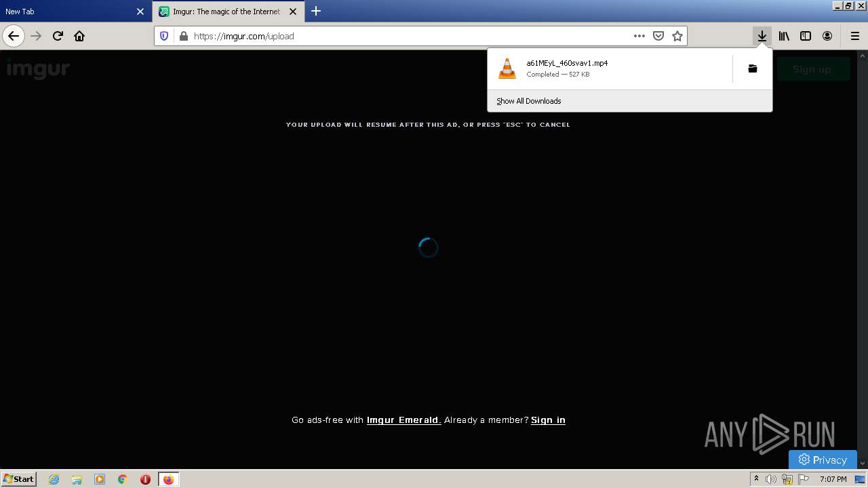Click the network tray icon
The height and width of the screenshot is (488, 868).
click(x=787, y=479)
